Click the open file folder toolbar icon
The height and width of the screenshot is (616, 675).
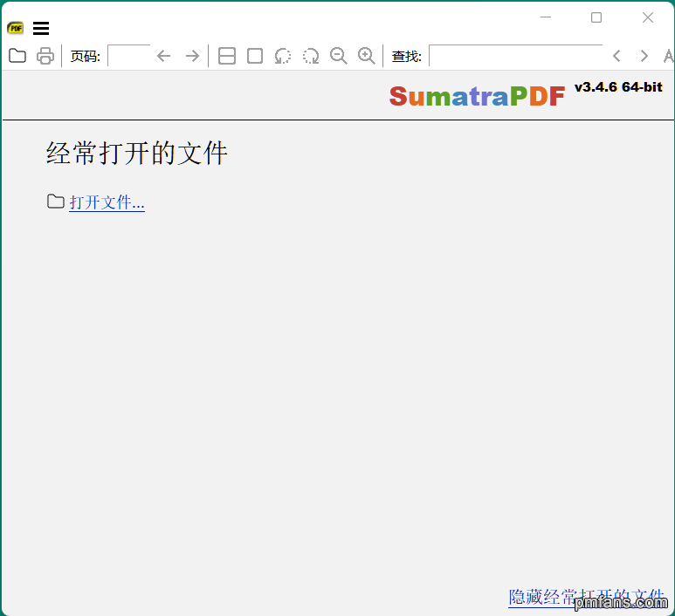click(x=17, y=56)
